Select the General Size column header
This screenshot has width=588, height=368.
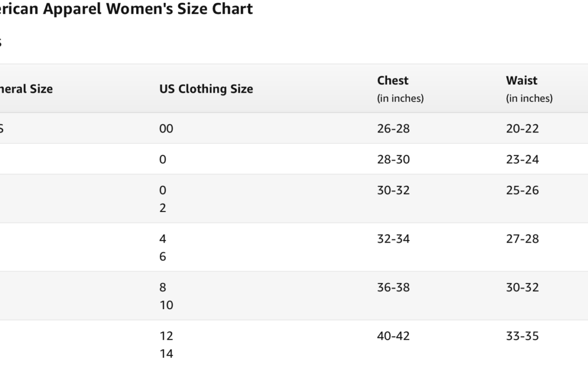(x=26, y=89)
